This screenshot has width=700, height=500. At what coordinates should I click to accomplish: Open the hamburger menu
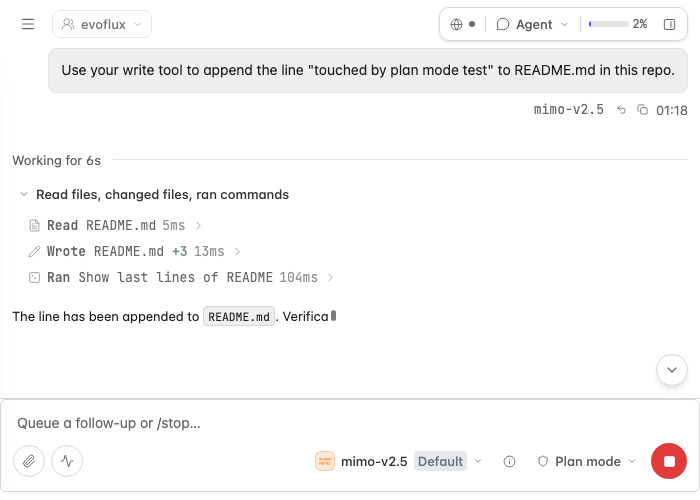28,24
